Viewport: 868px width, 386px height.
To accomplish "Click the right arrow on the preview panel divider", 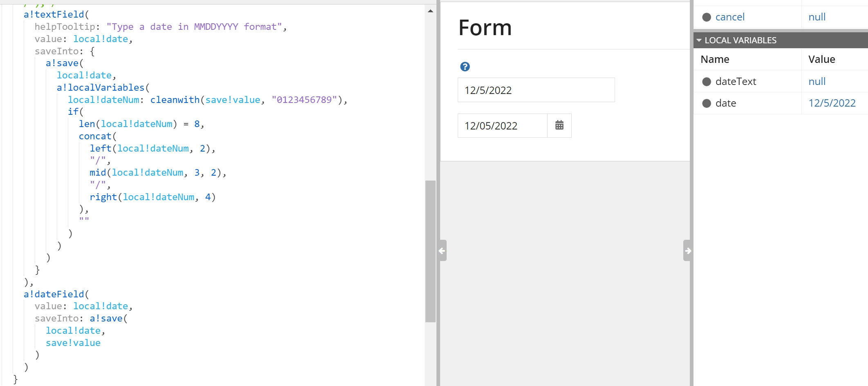I will [x=688, y=250].
